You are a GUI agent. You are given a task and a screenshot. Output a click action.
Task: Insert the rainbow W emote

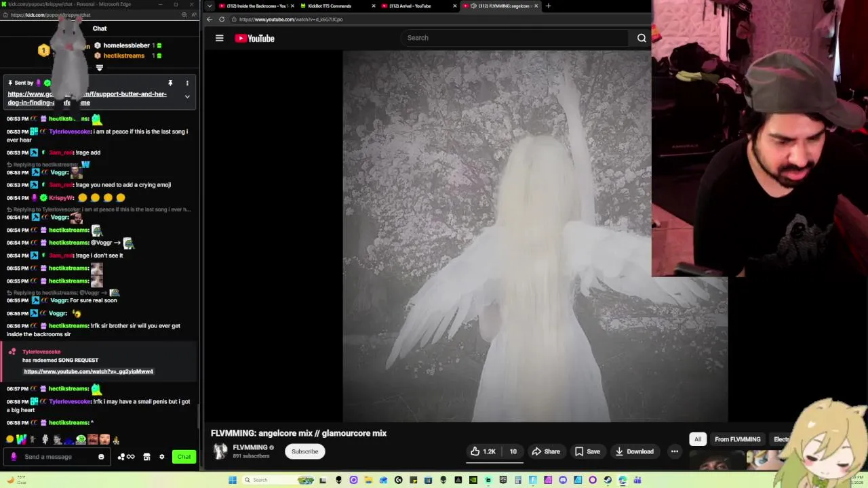(x=22, y=439)
